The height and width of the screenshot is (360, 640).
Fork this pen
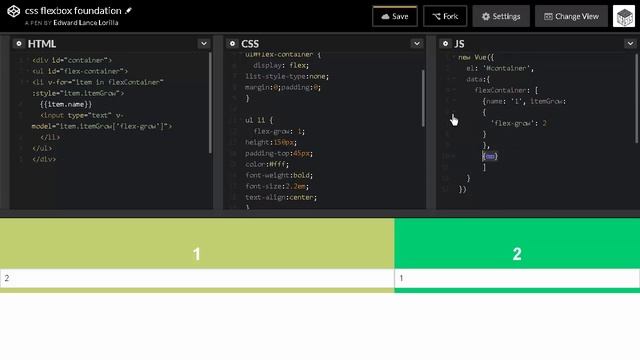coord(445,16)
